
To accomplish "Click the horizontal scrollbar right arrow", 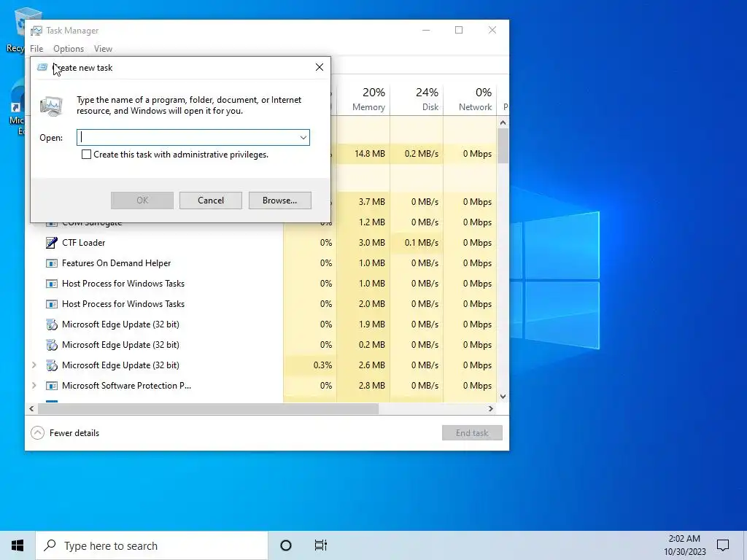I will point(491,408).
